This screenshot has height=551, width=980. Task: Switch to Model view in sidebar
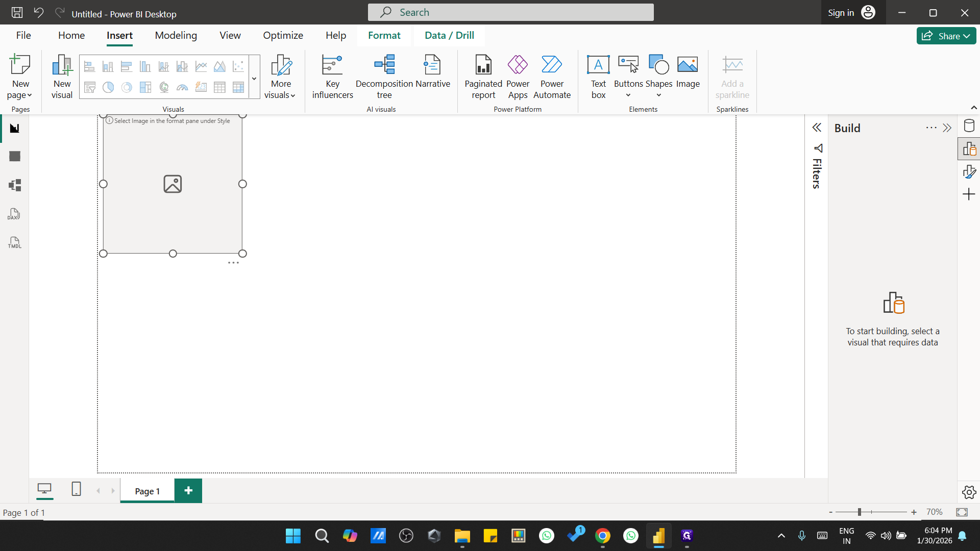[14, 185]
